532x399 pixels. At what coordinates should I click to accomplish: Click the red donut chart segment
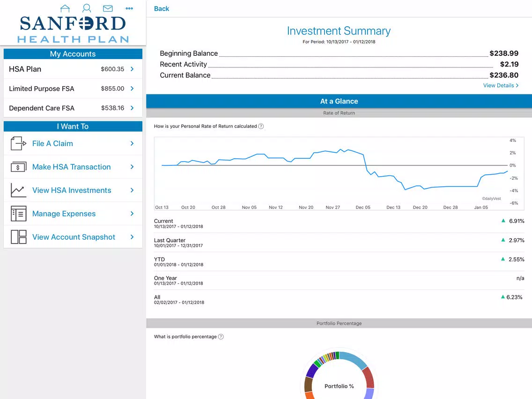pyautogui.click(x=369, y=377)
